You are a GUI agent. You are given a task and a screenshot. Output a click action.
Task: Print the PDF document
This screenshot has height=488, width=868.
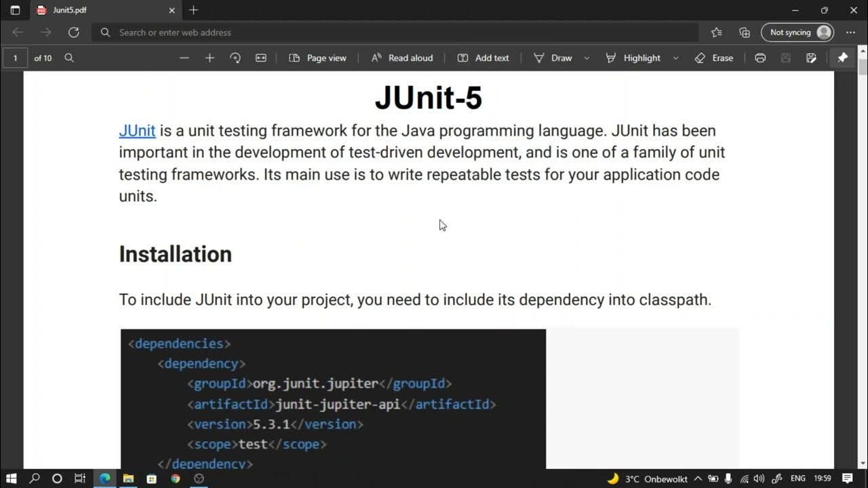tap(760, 58)
